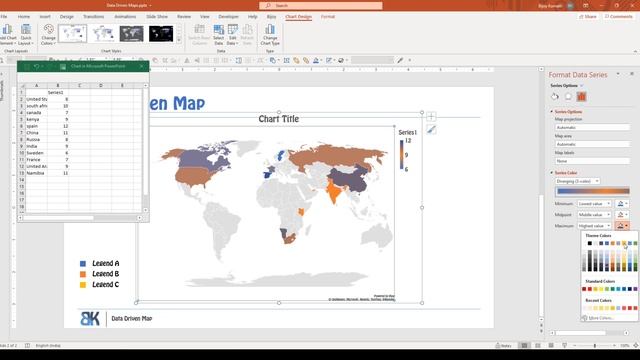The image size is (640, 360).
Task: Open Midpoint color fill picker
Action: point(622,215)
